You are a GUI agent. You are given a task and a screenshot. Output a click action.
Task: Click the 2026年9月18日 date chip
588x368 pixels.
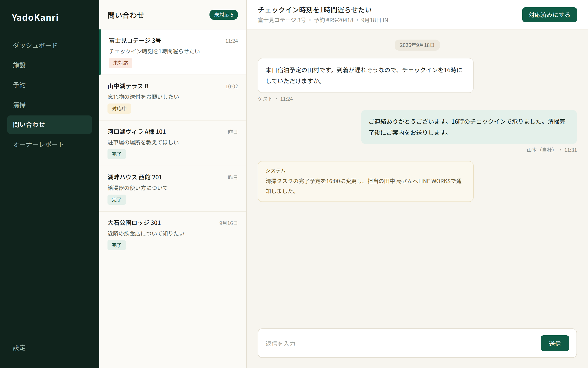click(x=417, y=45)
